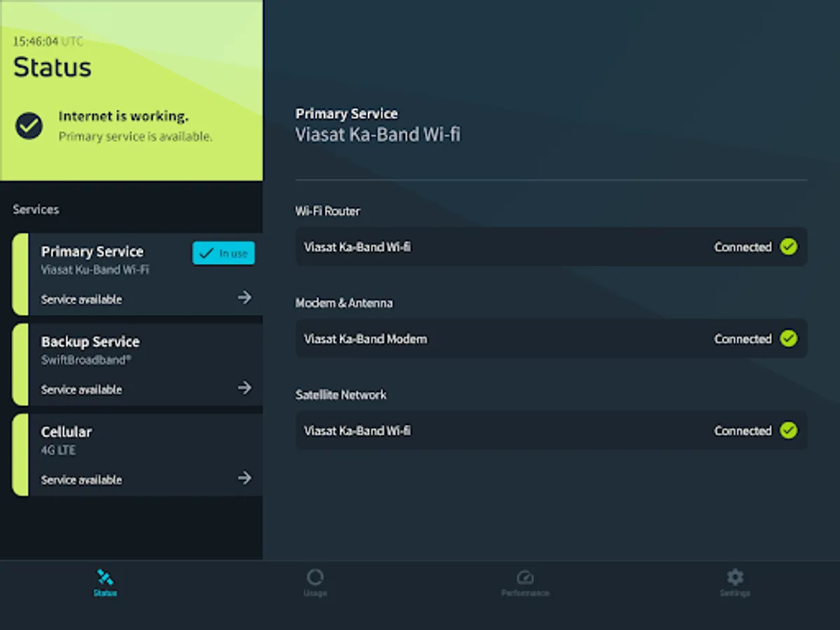840x630 pixels.
Task: Select the Usage tab label
Action: pyautogui.click(x=315, y=594)
